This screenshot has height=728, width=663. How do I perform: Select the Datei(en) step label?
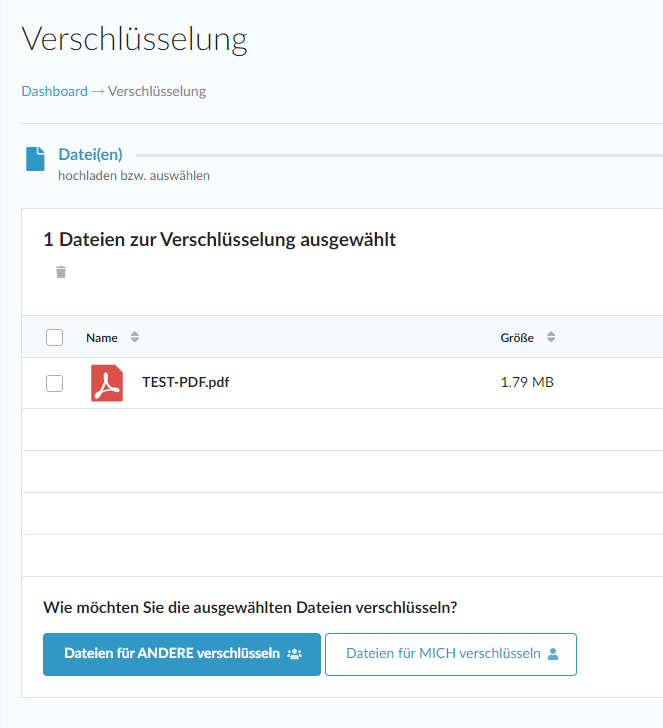(90, 154)
